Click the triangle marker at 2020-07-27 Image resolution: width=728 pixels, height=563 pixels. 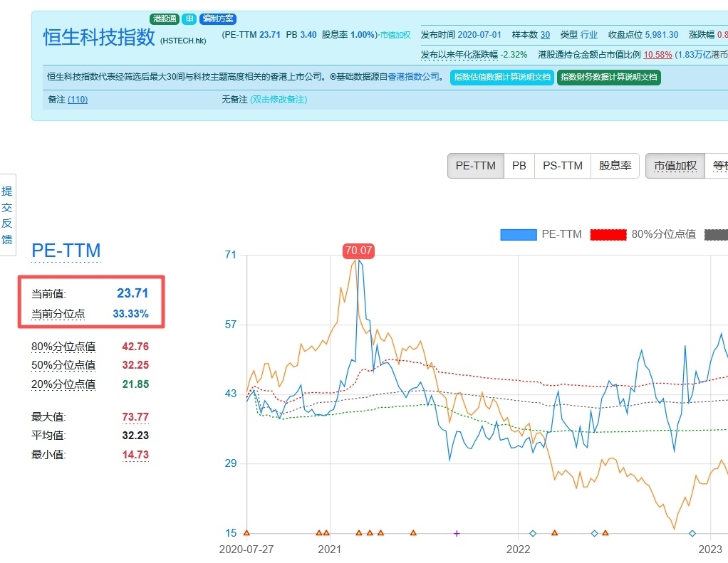(x=246, y=533)
